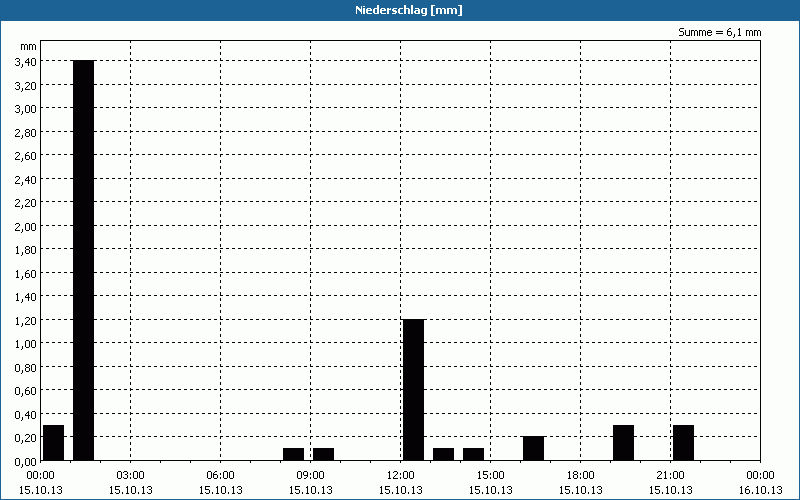Click the y-axis label 2,60
Viewport: 800px width, 500px height.
[26, 156]
